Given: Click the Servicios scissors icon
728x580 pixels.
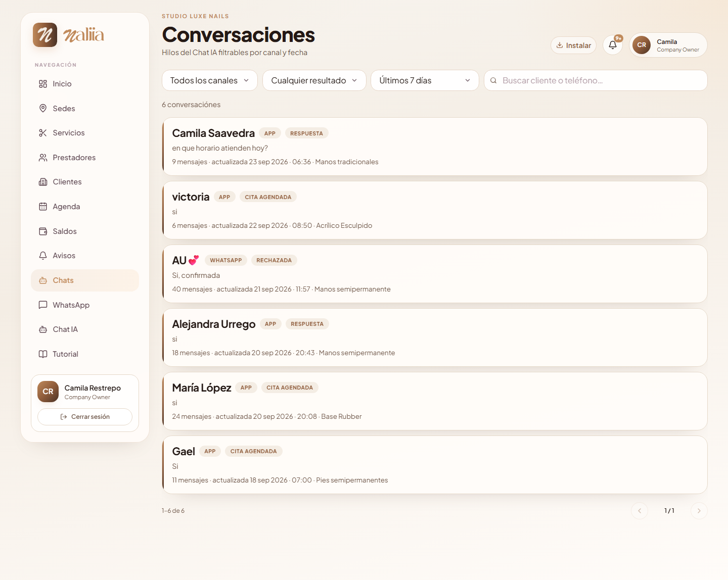Looking at the screenshot, I should coord(43,133).
